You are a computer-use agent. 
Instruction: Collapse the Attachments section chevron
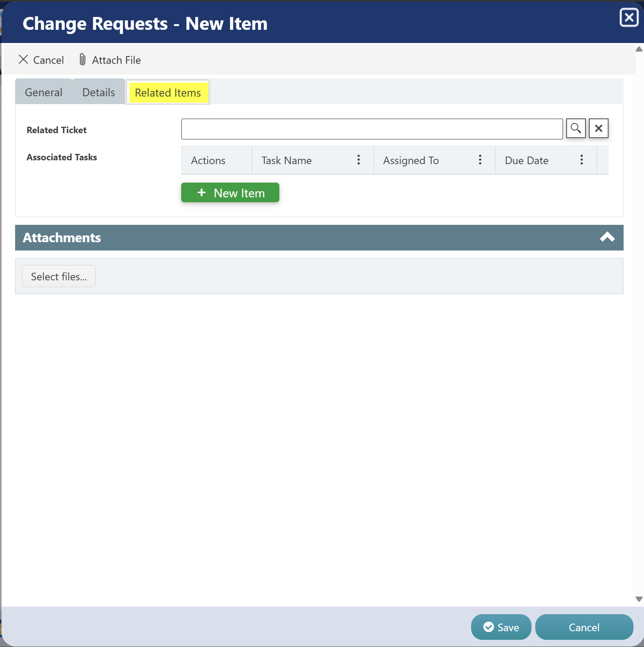607,237
